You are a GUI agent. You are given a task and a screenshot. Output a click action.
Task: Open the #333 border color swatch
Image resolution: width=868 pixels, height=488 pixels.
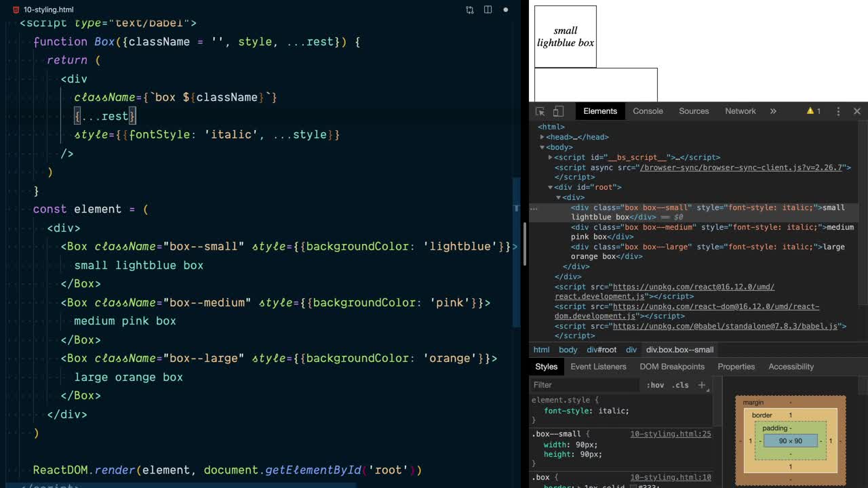pos(633,487)
